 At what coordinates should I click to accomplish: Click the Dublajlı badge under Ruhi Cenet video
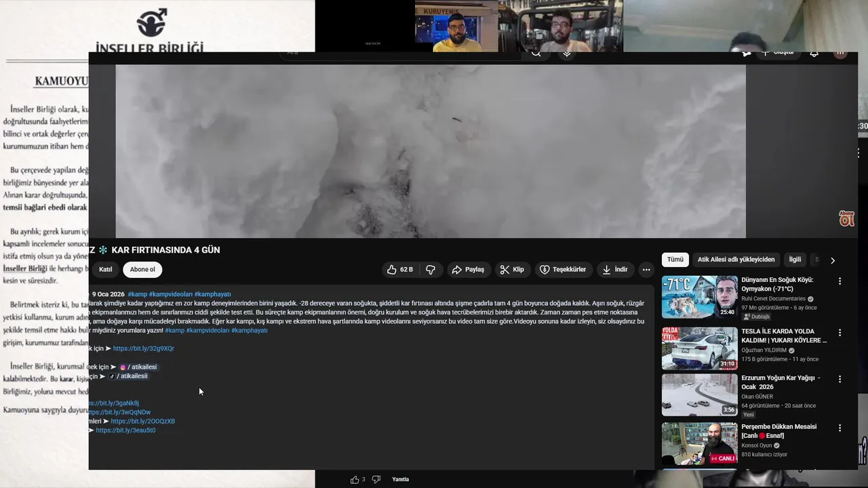click(755, 317)
